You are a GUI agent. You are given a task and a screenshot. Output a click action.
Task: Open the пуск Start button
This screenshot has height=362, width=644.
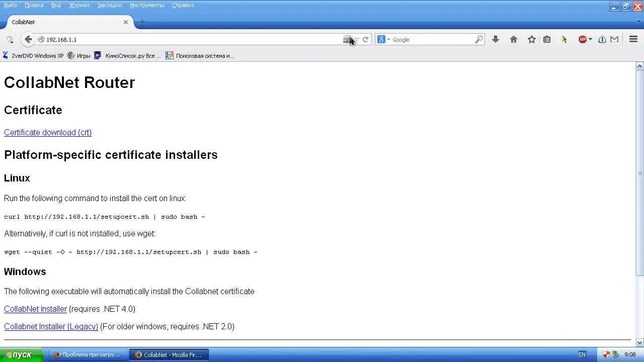22,354
